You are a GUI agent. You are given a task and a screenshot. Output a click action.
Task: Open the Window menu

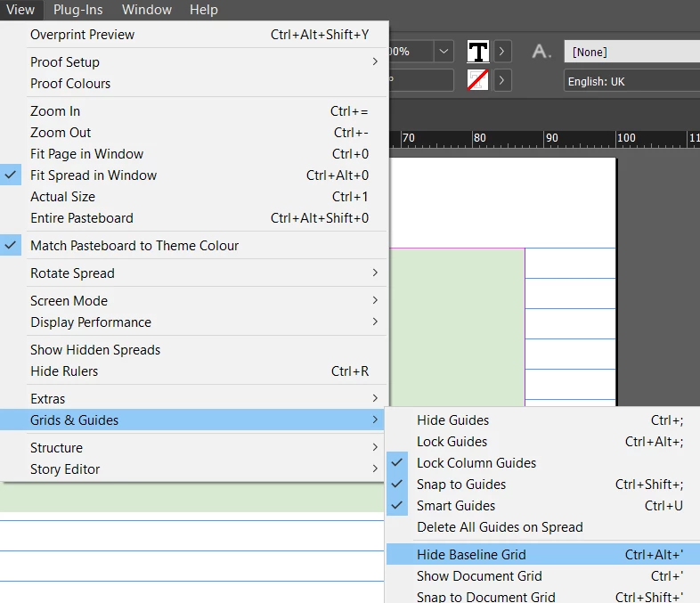click(147, 10)
